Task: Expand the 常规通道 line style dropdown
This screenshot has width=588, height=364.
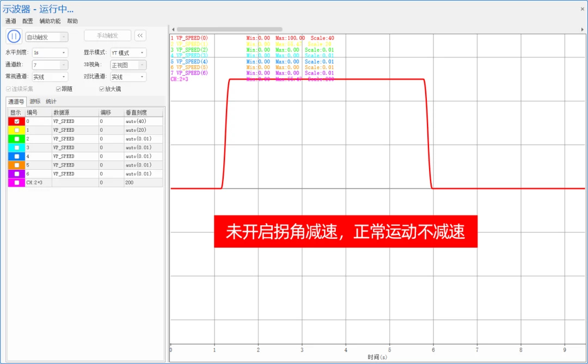Action: point(50,77)
